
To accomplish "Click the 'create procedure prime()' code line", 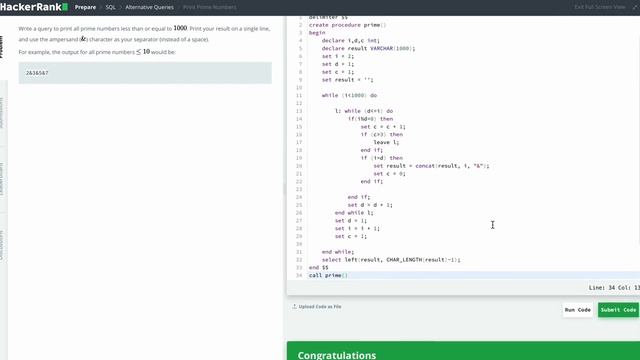I will click(x=347, y=25).
